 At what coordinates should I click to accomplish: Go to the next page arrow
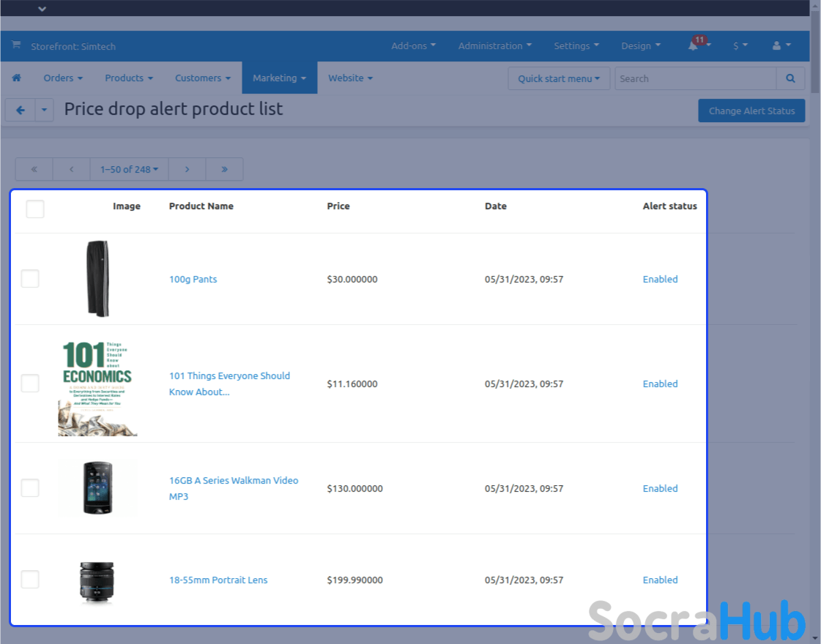coord(187,169)
